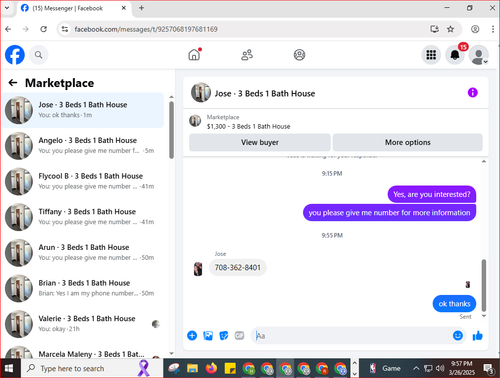Open Jose 3 Beds 1 Bath House conversation
The image size is (500, 378).
(83, 110)
